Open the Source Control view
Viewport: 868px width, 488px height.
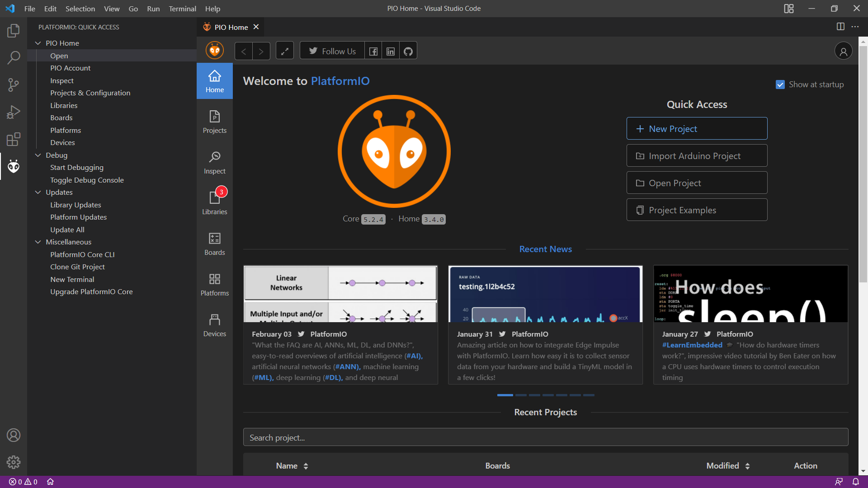pyautogui.click(x=14, y=85)
